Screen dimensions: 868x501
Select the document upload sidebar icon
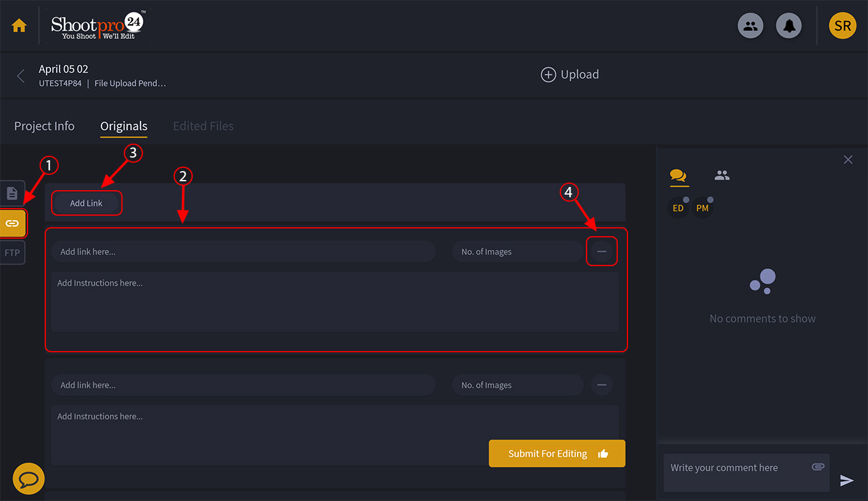coord(12,193)
